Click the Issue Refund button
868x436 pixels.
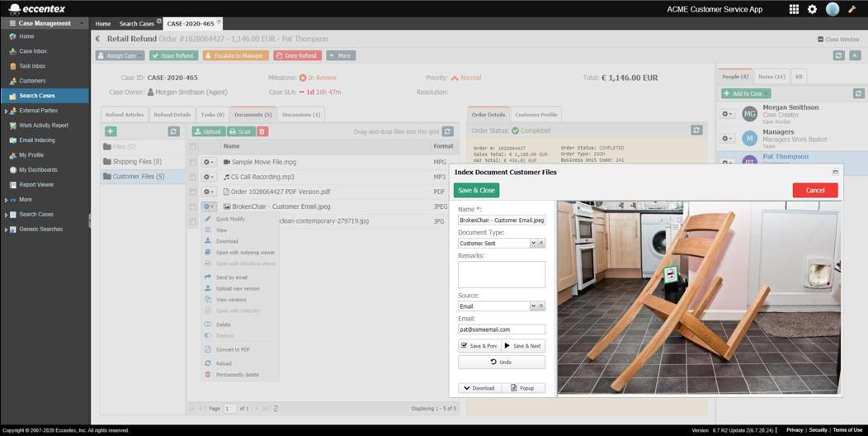click(173, 55)
